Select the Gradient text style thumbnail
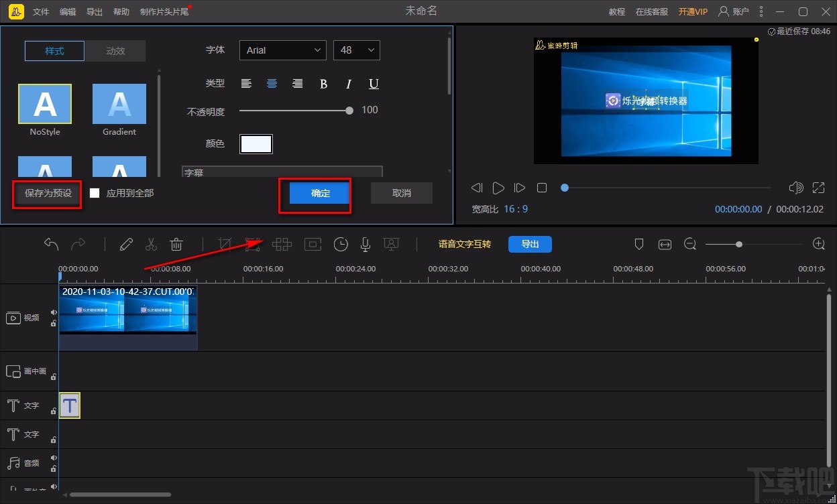837x504 pixels. click(119, 104)
